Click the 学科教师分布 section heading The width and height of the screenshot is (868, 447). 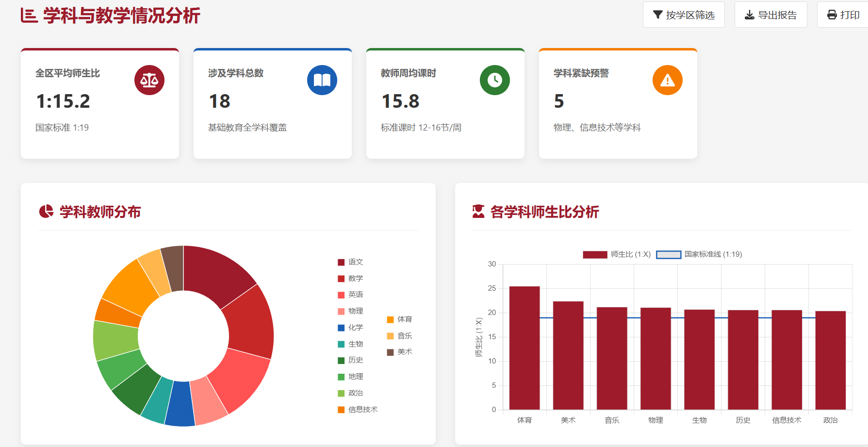pyautogui.click(x=100, y=212)
